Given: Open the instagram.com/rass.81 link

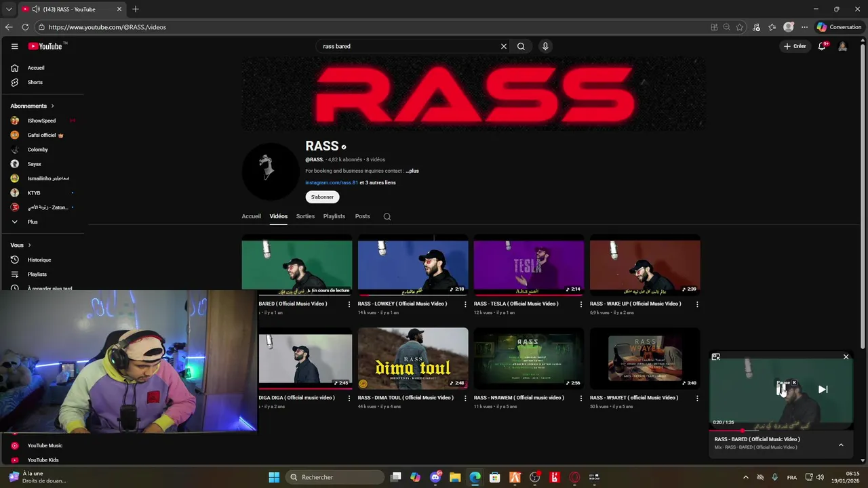Looking at the screenshot, I should click(332, 182).
